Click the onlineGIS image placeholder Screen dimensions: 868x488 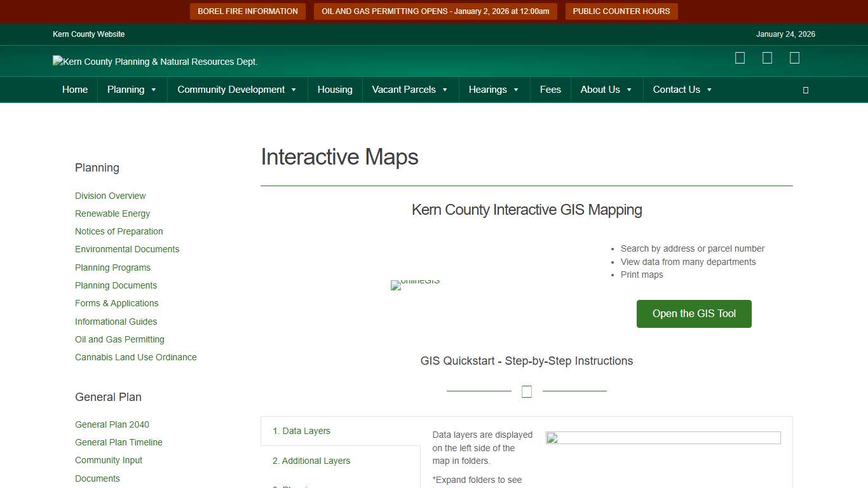pyautogui.click(x=415, y=285)
